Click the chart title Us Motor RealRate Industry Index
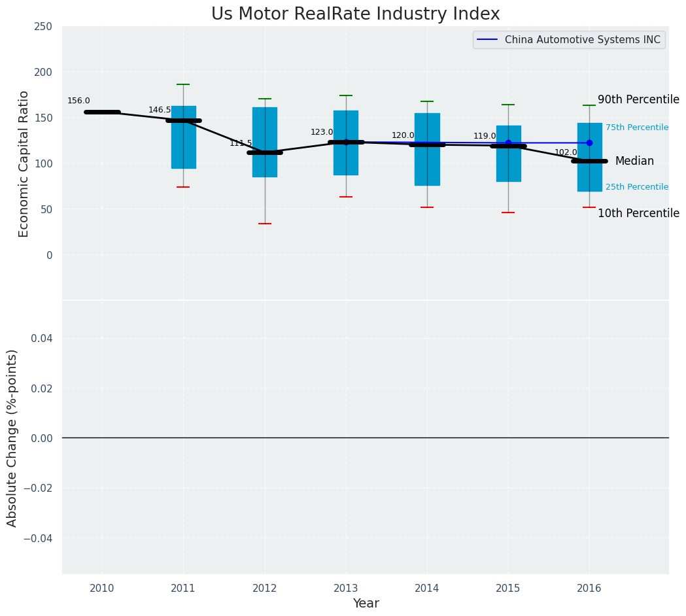The image size is (686, 616). pyautogui.click(x=355, y=14)
